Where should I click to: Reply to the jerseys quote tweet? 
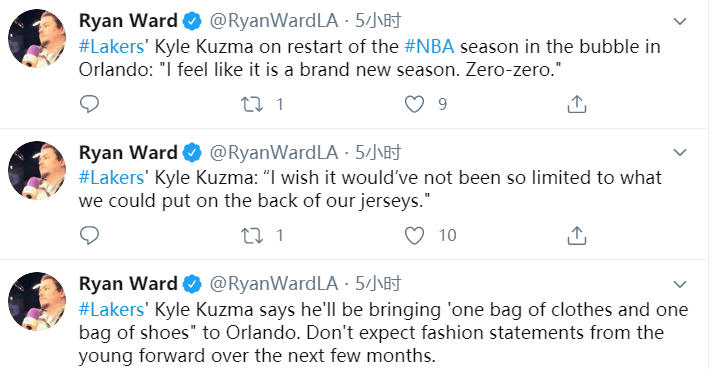(90, 235)
